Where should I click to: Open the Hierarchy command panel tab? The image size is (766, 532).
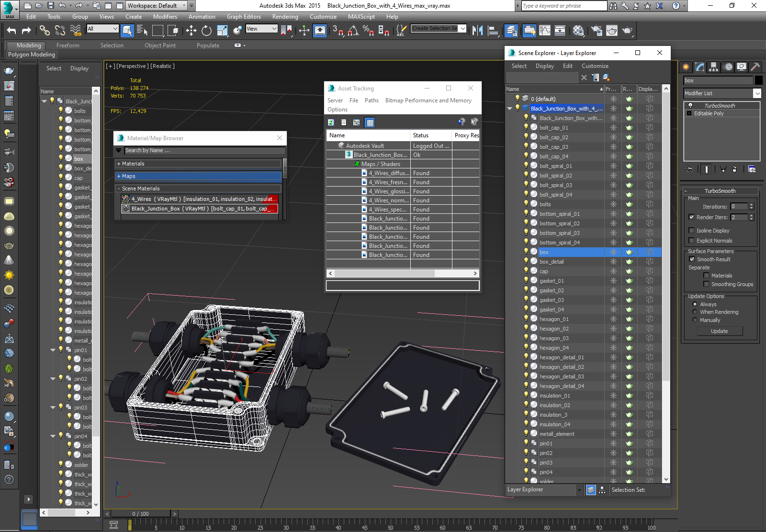[714, 67]
